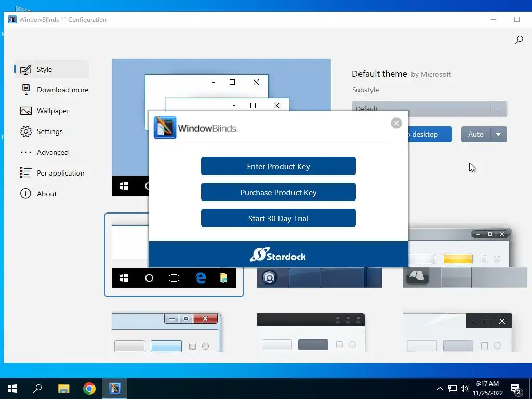532x399 pixels.
Task: Click the Stardock logo in dialog footer
Action: tap(278, 255)
